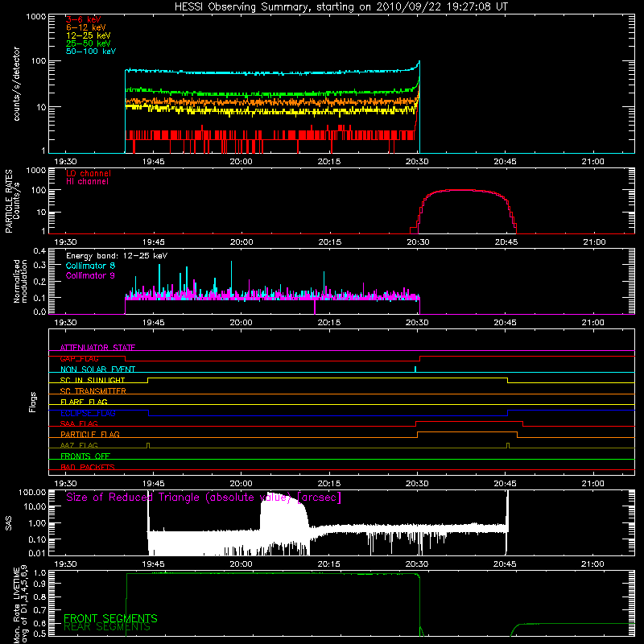Click the NON_SOLAR_EVENT cyan spike near 20:30
The image size is (644, 644).
[415, 369]
